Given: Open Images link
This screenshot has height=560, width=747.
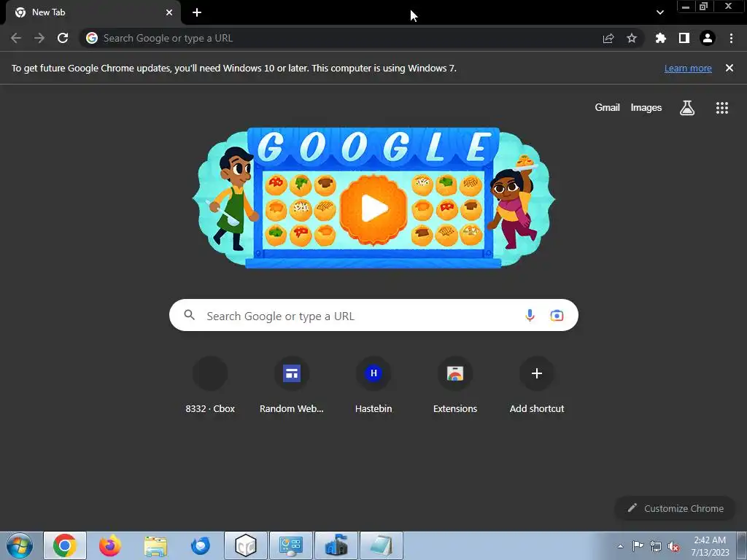Looking at the screenshot, I should [646, 108].
